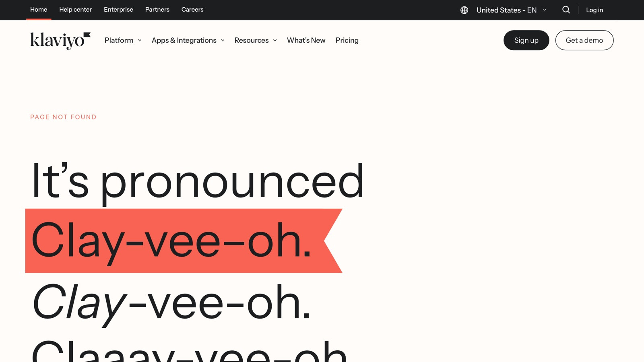Open the Enterprise top nav item
The width and height of the screenshot is (644, 362).
(x=118, y=10)
